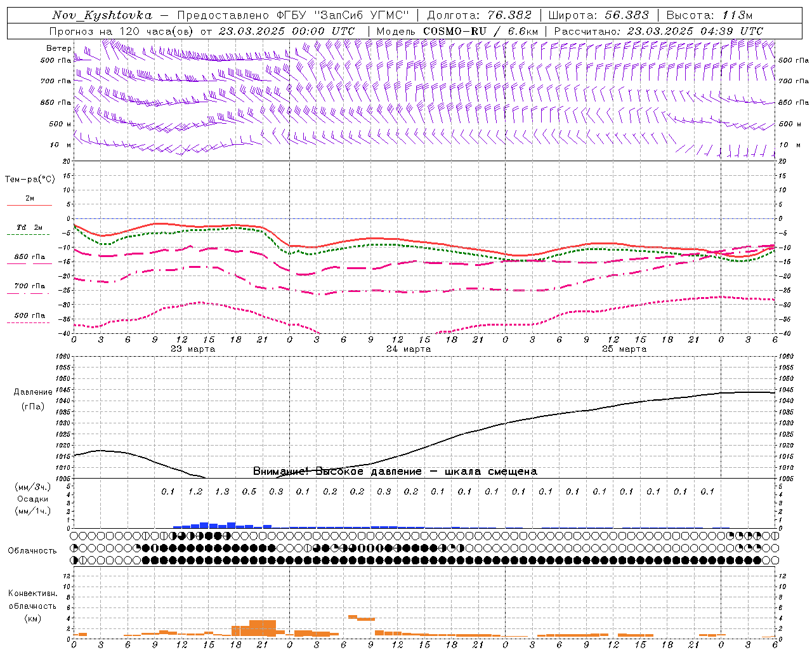Click the '500 м' wind level label on left
The height and width of the screenshot is (650, 812).
click(x=60, y=124)
